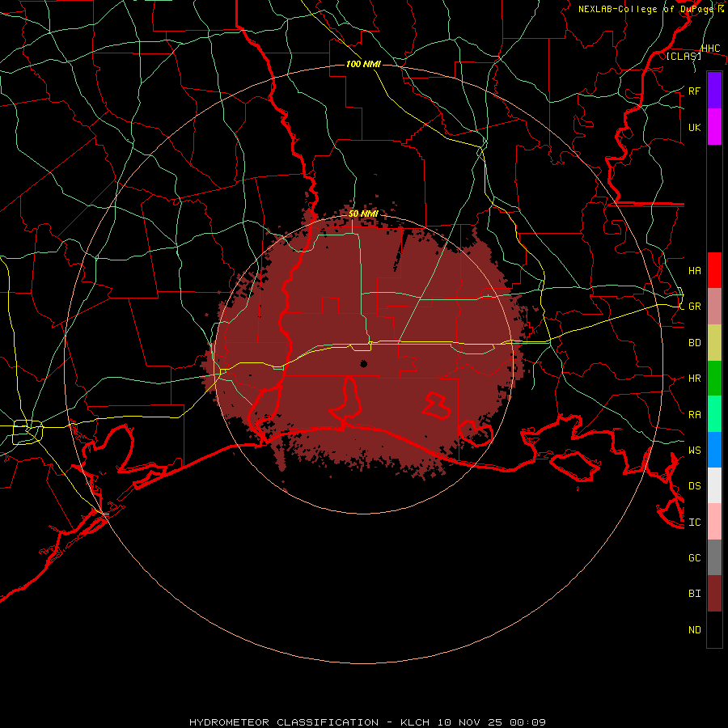This screenshot has height=728, width=728.
Task: Click the pinkish GR legend swatch
Action: click(714, 307)
